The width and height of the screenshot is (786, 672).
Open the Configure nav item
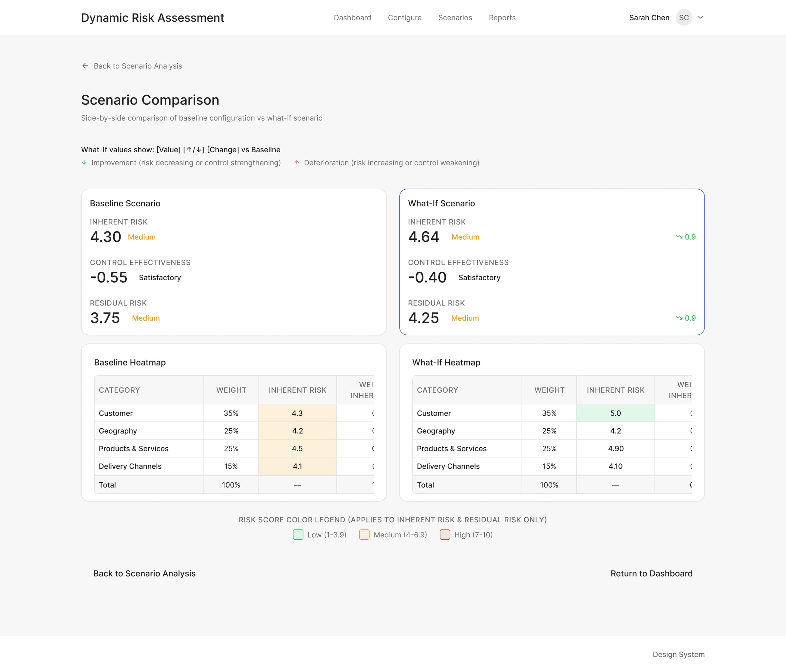pyautogui.click(x=404, y=18)
